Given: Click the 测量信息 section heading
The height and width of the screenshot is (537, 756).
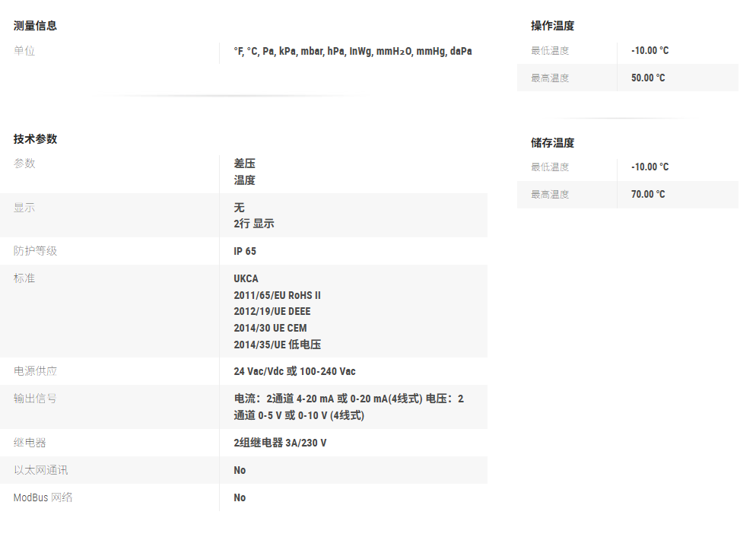Looking at the screenshot, I should click(x=35, y=25).
